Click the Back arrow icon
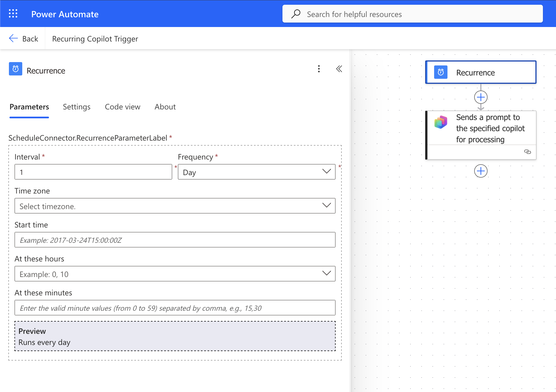The image size is (556, 392). point(13,38)
